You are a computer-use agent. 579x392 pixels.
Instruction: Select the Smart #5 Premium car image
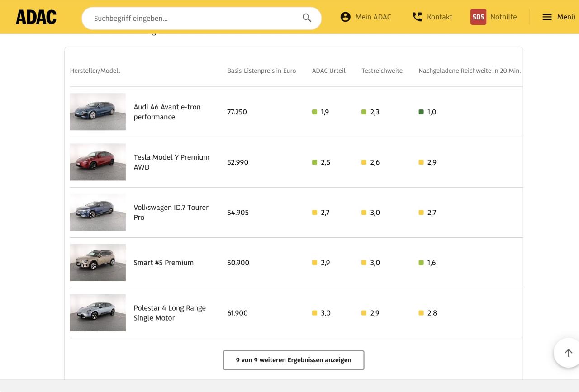(98, 262)
